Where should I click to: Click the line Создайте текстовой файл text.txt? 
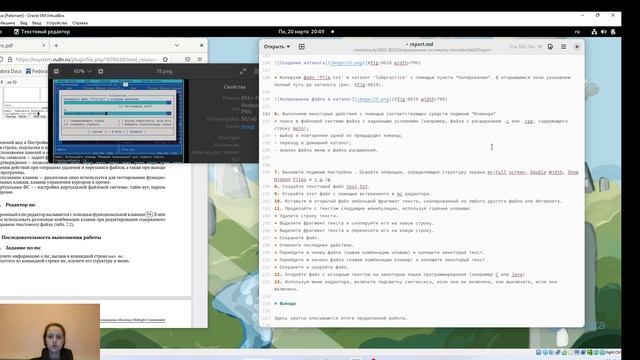click(322, 187)
